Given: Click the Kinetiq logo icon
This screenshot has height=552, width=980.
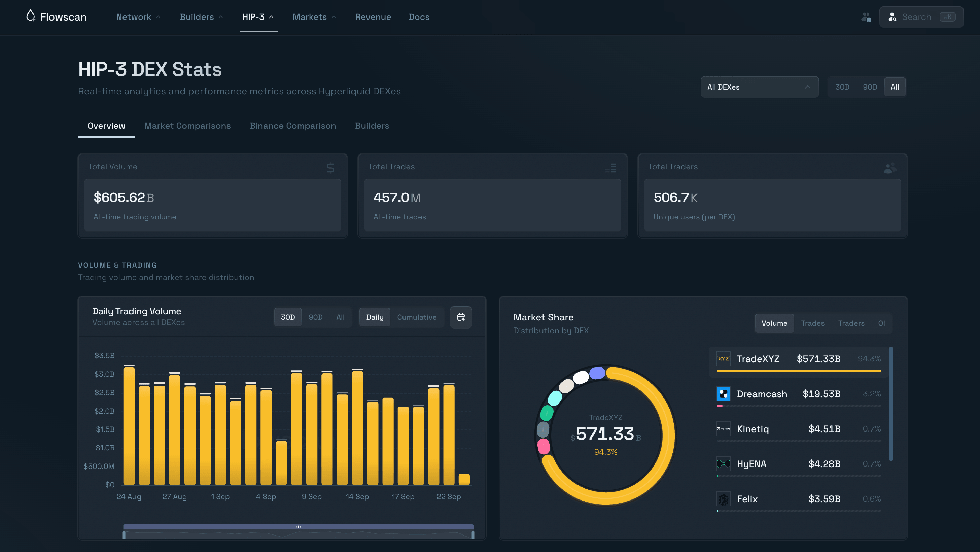Looking at the screenshot, I should click(723, 429).
